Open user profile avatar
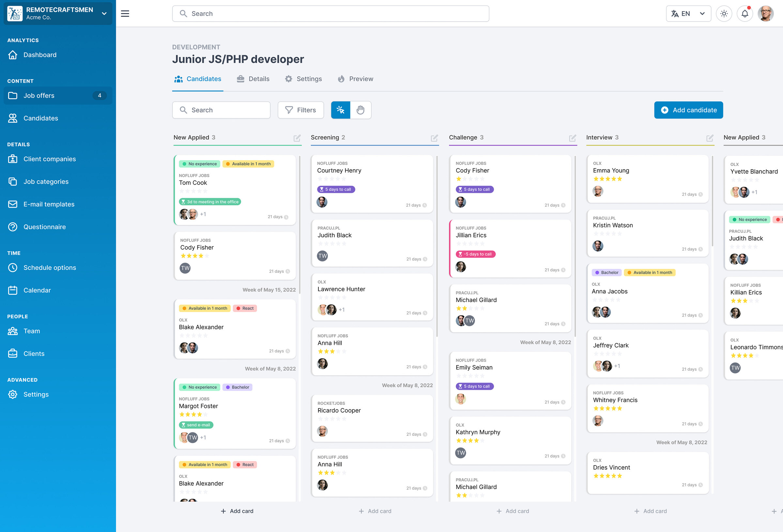The width and height of the screenshot is (783, 532). click(765, 13)
